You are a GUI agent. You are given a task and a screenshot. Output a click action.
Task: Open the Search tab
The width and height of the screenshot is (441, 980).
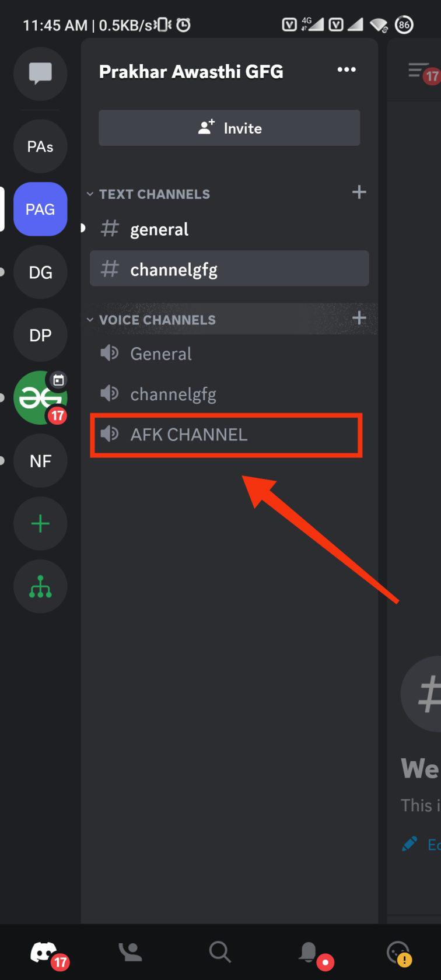click(220, 952)
